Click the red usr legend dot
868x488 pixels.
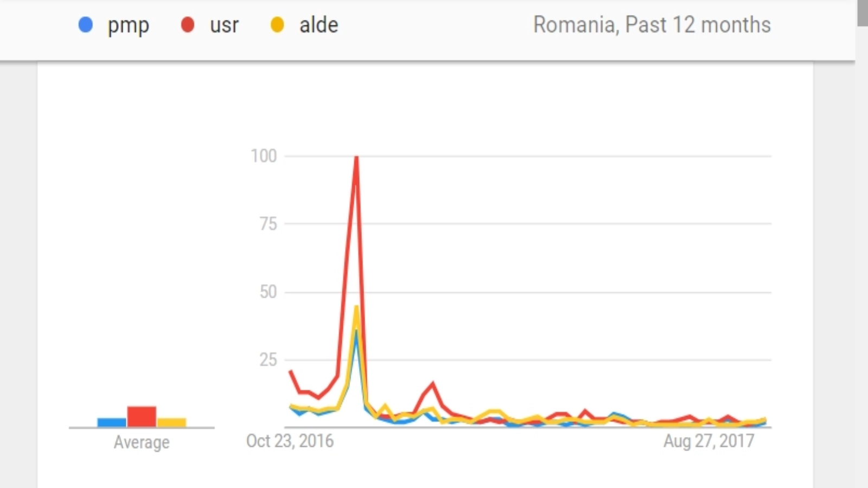188,25
